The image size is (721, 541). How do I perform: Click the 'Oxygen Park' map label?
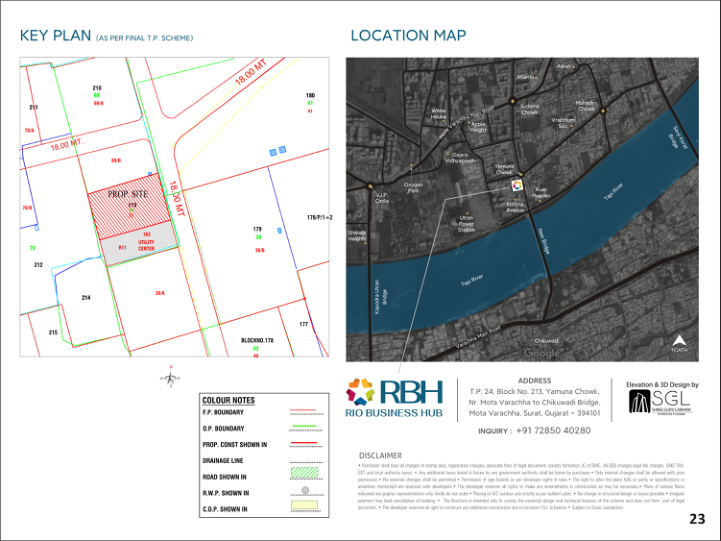413,188
